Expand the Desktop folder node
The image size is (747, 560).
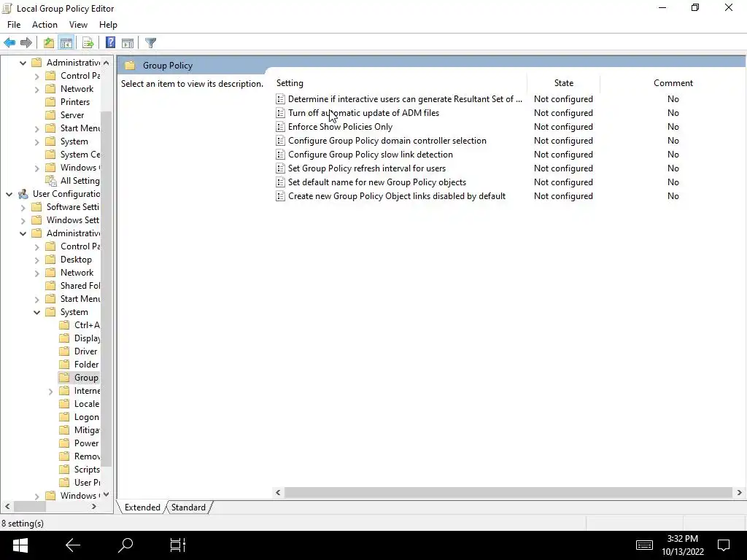click(x=36, y=260)
